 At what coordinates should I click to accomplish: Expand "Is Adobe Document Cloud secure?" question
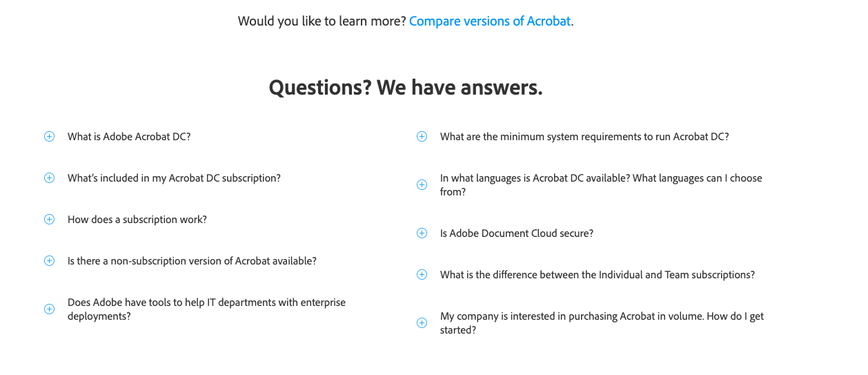click(x=517, y=233)
